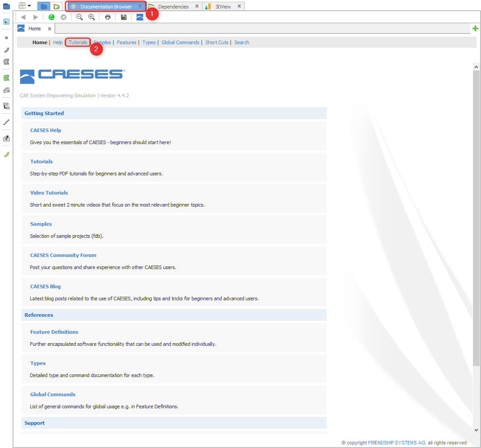Click the scrollbar up arrow
481x448 pixels.
click(476, 66)
